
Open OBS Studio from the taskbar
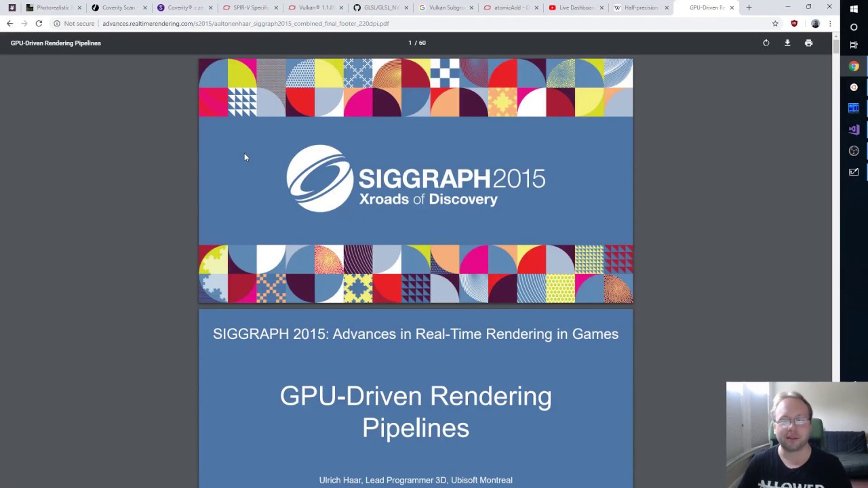pos(854,150)
